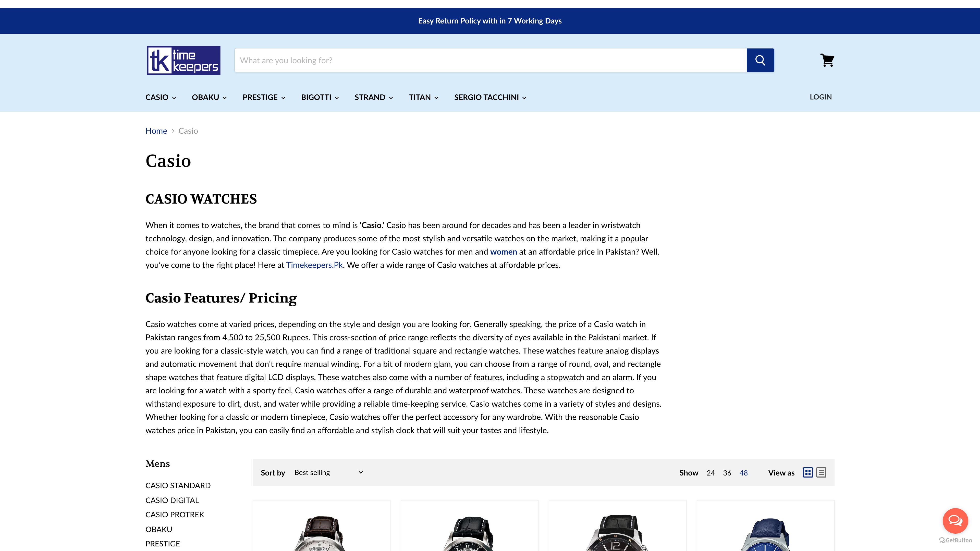Click the search magnifier button
980x551 pixels.
760,60
